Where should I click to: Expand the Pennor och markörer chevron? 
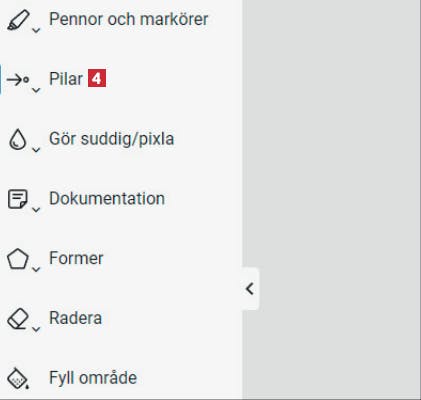tap(36, 30)
